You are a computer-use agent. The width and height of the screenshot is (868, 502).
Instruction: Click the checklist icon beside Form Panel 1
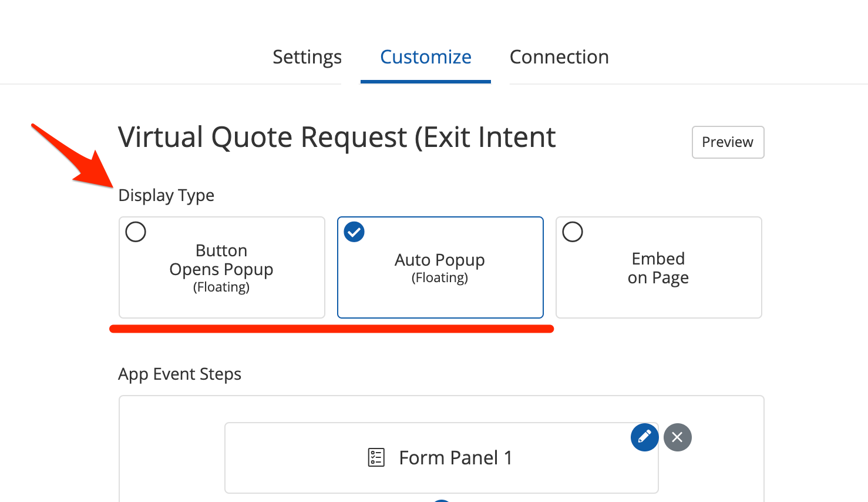coord(376,457)
